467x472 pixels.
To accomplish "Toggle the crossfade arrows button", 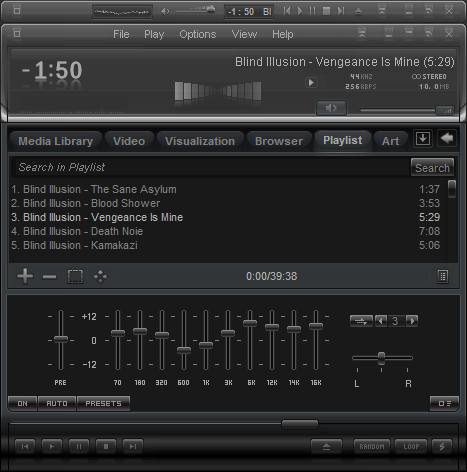I will click(x=361, y=321).
